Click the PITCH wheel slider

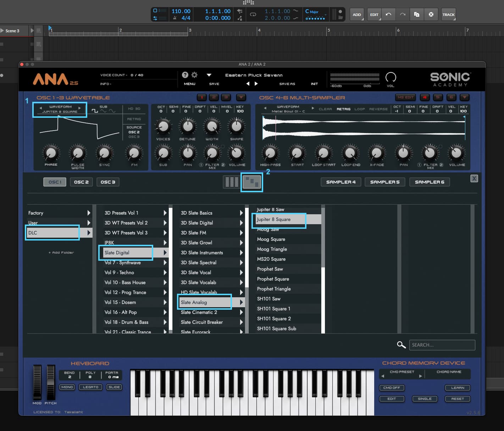click(51, 382)
